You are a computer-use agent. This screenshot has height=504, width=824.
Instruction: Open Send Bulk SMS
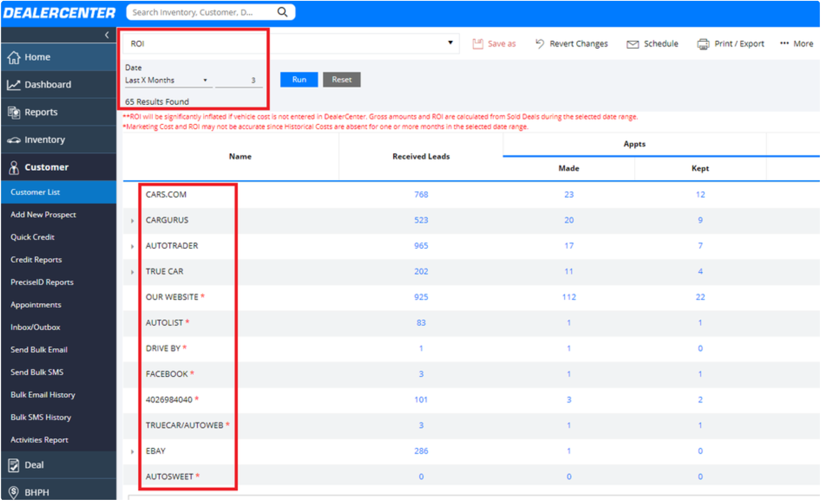point(37,372)
